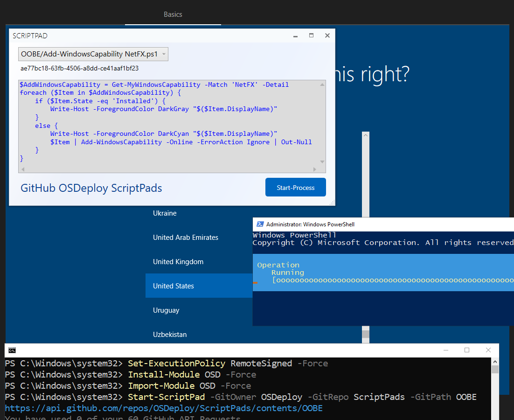The height and width of the screenshot is (420, 514).
Task: Click the PowerShell icon in Administrator window title
Action: coord(260,224)
